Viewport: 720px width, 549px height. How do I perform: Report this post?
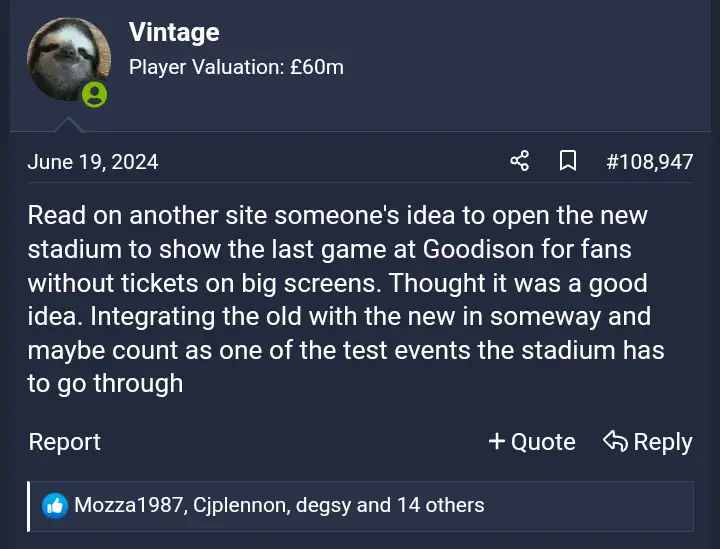(65, 442)
